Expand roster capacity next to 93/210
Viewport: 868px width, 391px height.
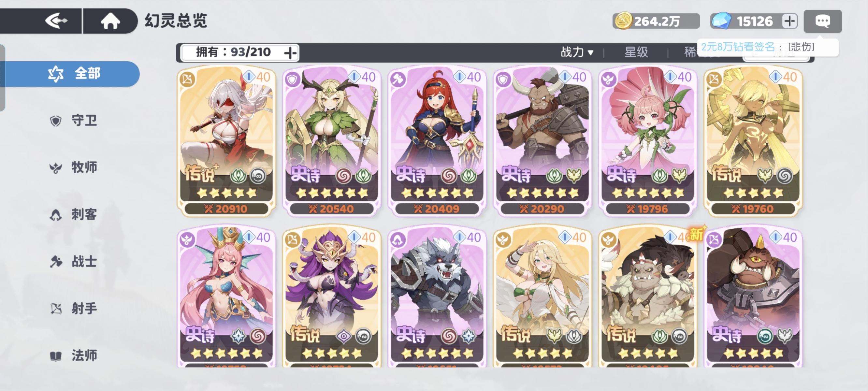(x=290, y=52)
